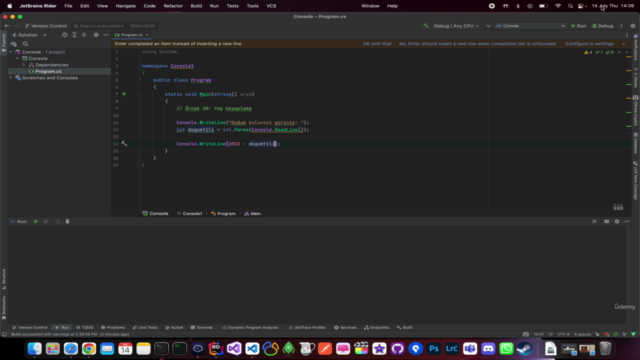Viewport: 640px width, 360px height.
Task: Click the run gutter icon beside Main
Action: pyautogui.click(x=124, y=94)
